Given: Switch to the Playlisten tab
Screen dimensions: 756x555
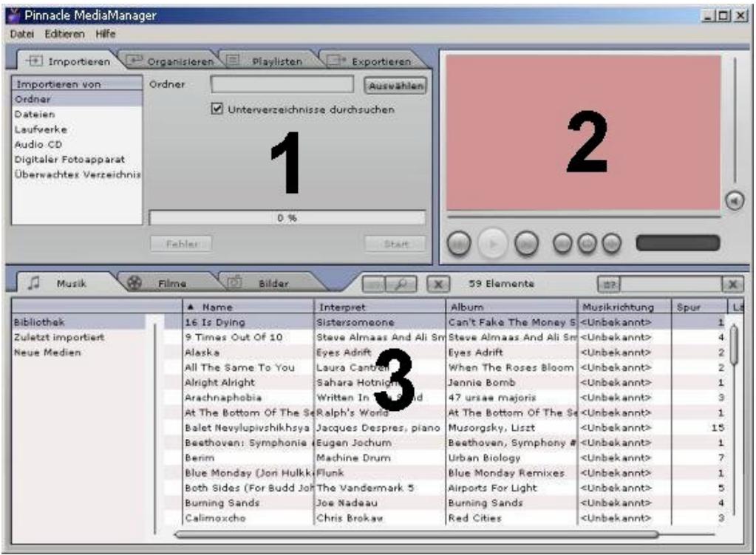Looking at the screenshot, I should [x=268, y=61].
